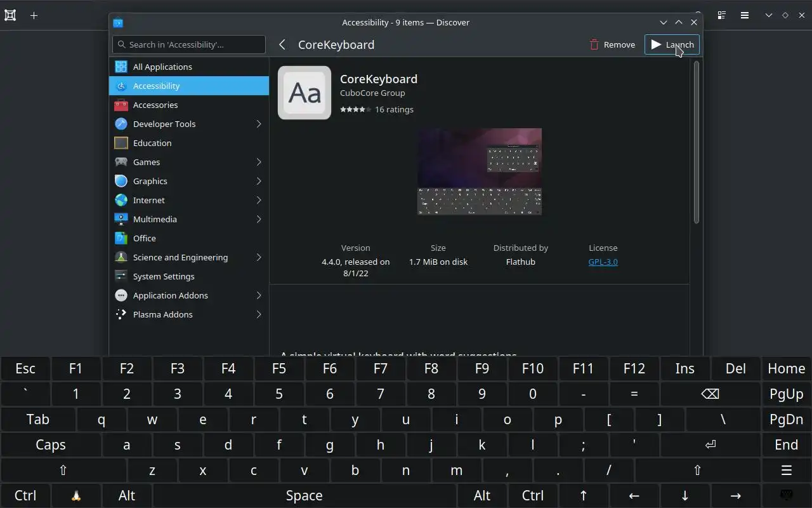Click the All Applications grid icon

121,67
